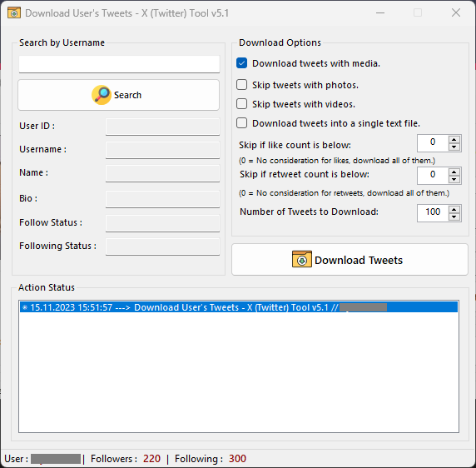Decrease the skip retweet count value
Screen dimensions: 476x468
(x=454, y=180)
